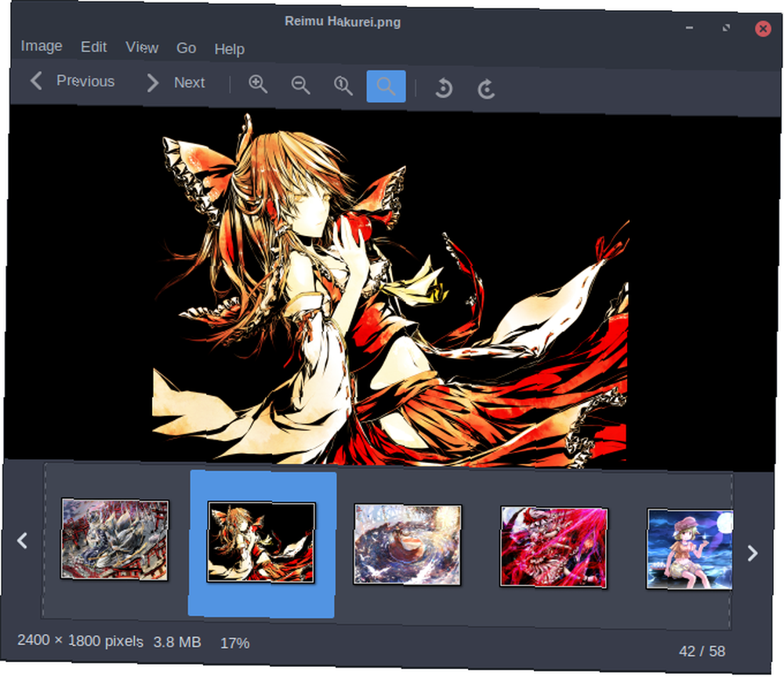
Task: Click the Zoom In magnifier icon
Action: pos(258,84)
